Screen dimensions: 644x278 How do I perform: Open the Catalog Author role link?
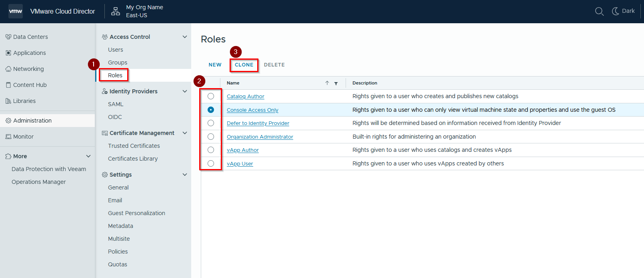coord(246,97)
